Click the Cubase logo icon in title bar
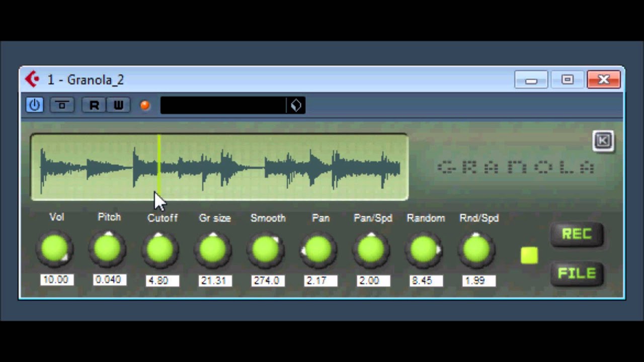Image resolution: width=644 pixels, height=362 pixels. point(32,79)
